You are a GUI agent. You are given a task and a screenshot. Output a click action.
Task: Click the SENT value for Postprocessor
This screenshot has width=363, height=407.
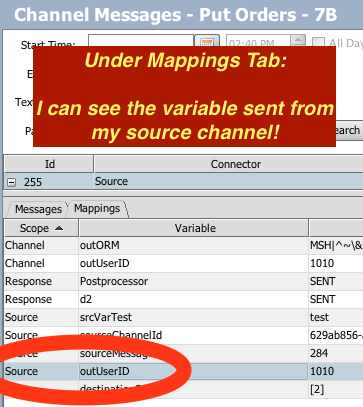336,281
